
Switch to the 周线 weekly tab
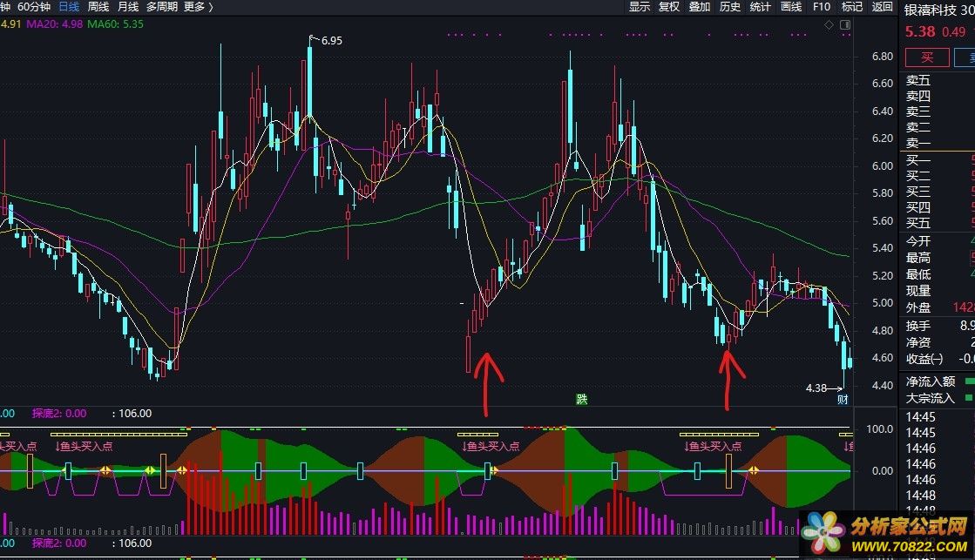(98, 7)
